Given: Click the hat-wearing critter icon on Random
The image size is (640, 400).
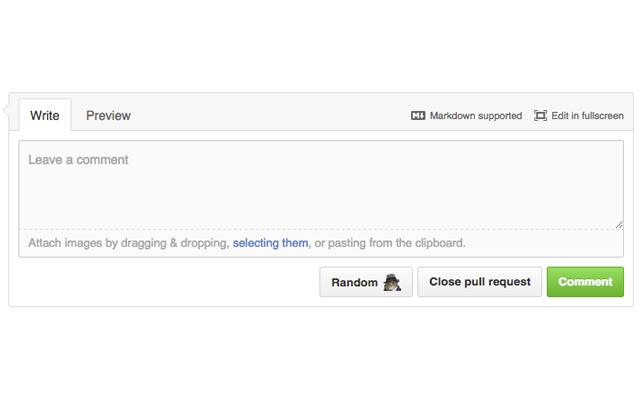Looking at the screenshot, I should (392, 282).
